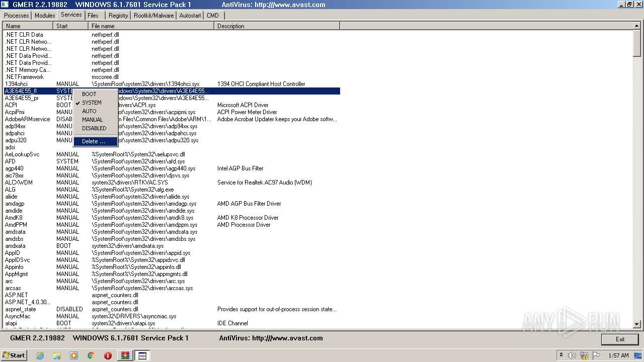Switch to the Rootkit/Malware tab
This screenshot has height=362, width=644.
153,16
